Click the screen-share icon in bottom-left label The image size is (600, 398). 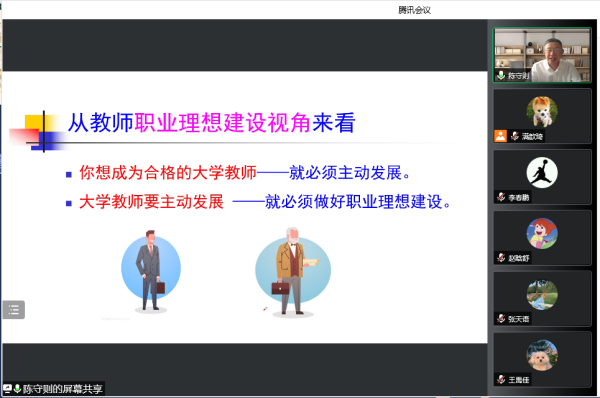[8, 389]
